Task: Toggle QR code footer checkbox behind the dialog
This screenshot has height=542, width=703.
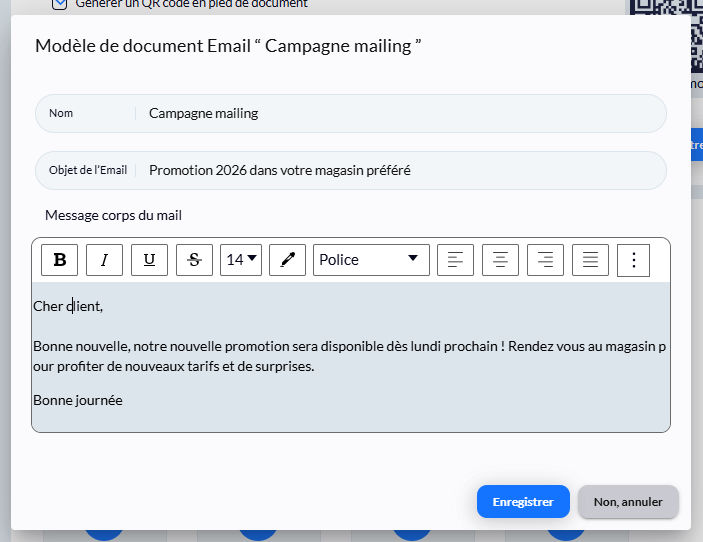Action: click(x=60, y=4)
